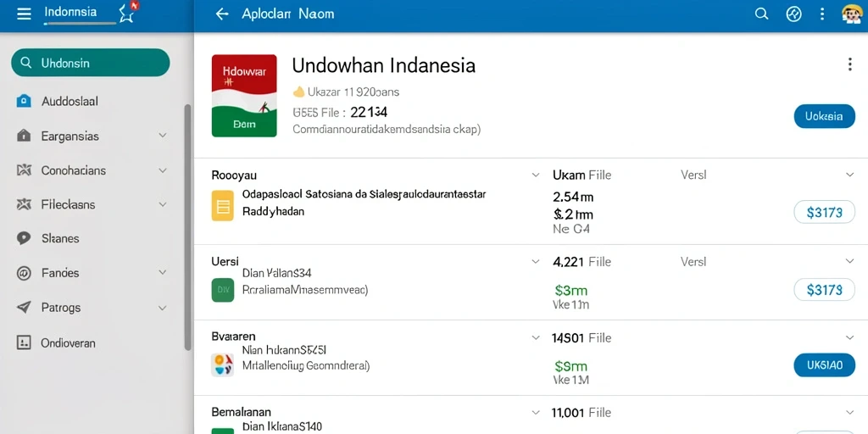Click the compass icon in header

point(793,14)
